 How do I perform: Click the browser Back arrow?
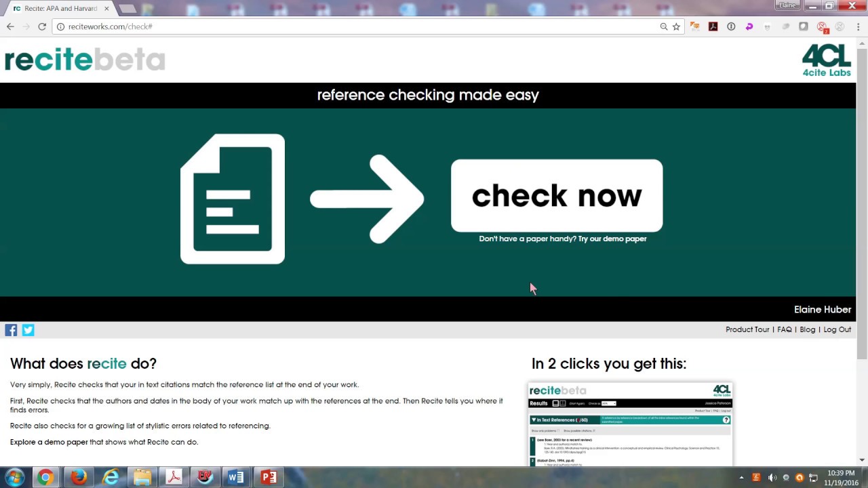pos(10,26)
